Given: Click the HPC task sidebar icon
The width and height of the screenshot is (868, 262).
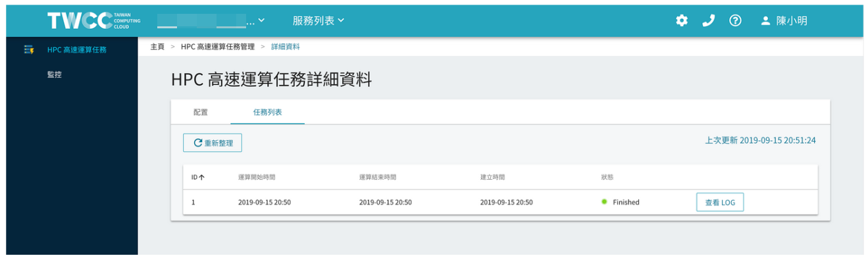Looking at the screenshot, I should [28, 49].
